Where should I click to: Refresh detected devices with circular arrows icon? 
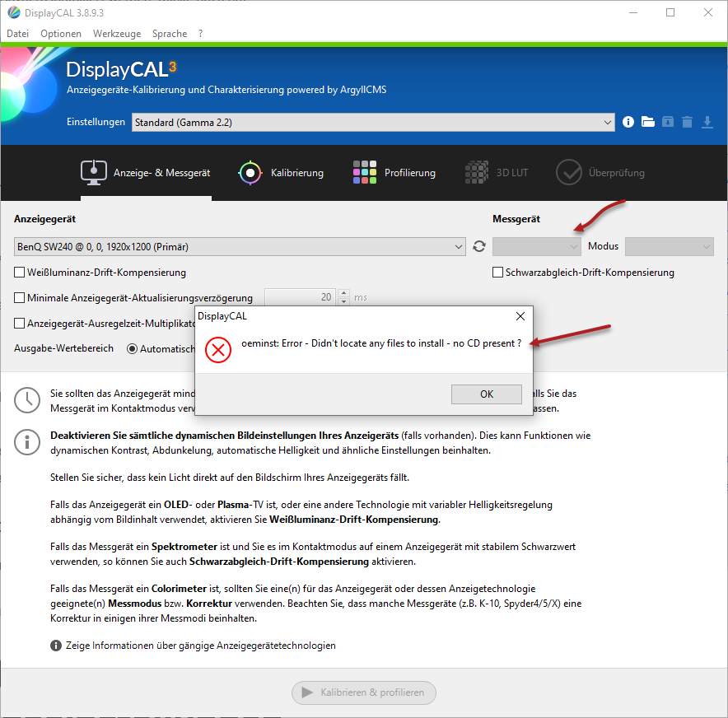[479, 246]
